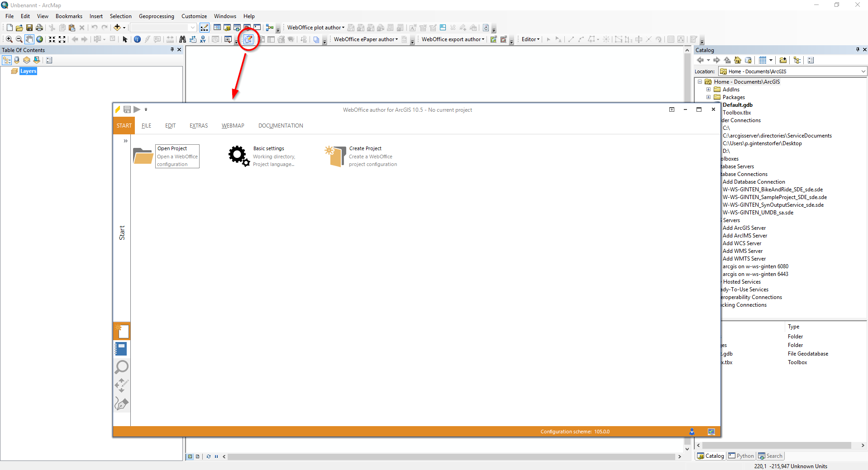
Task: Toggle auto-hide pin on the Catalog panel
Action: 858,50
